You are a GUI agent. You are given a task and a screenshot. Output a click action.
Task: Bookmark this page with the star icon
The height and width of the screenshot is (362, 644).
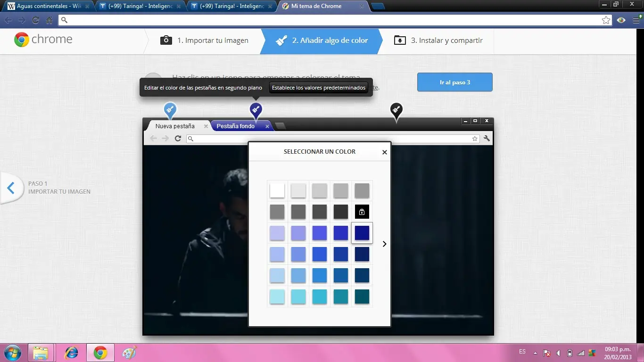coord(606,20)
